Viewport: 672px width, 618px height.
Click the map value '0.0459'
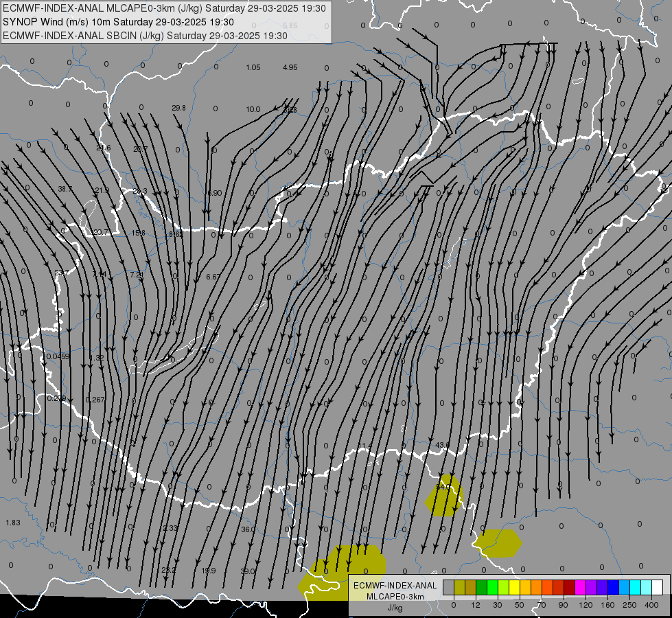58,356
